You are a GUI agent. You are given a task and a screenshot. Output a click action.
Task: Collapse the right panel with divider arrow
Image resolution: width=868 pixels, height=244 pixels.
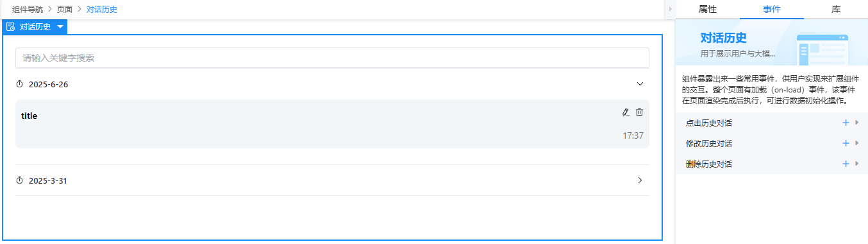click(x=670, y=9)
